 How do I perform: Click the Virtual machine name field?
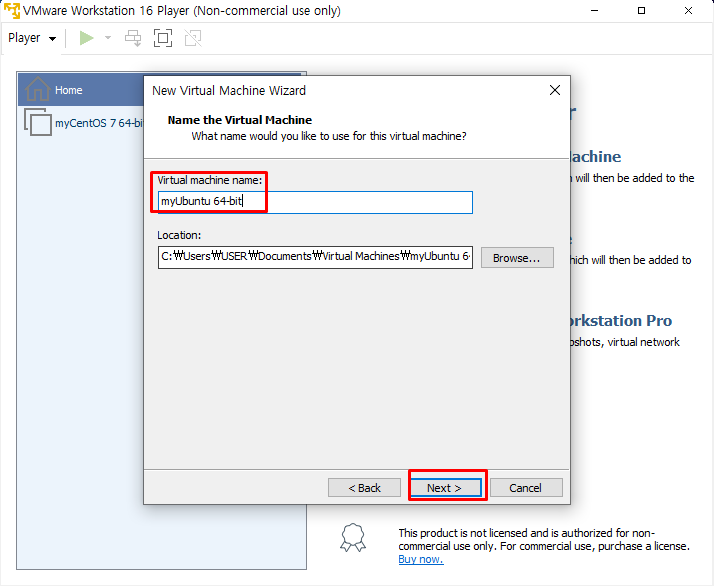tap(315, 202)
